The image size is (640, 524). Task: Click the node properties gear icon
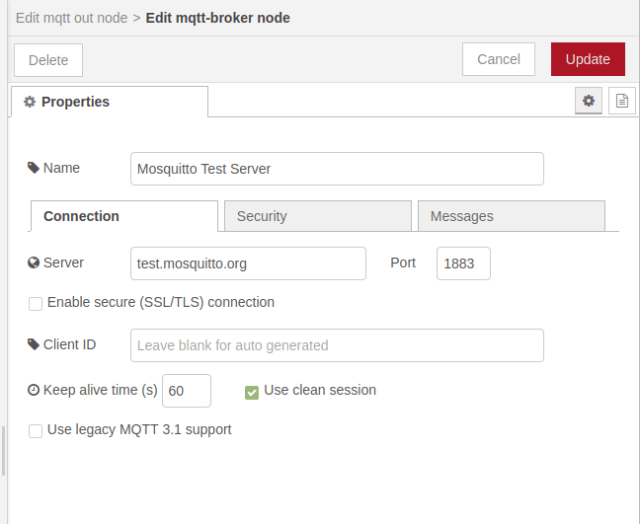588,101
